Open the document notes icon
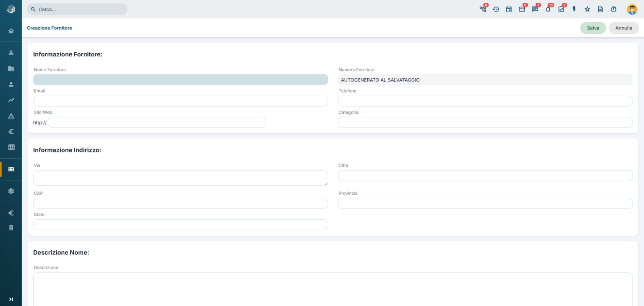 (600, 9)
